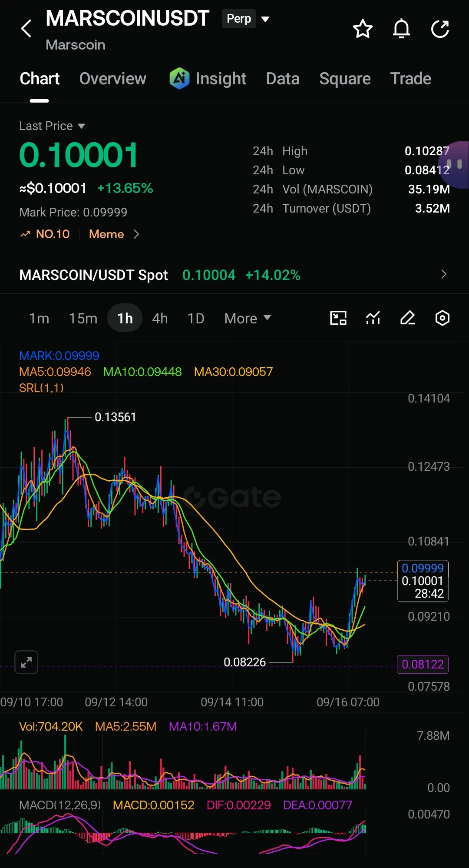The width and height of the screenshot is (469, 868).
Task: Tap the MACD:0.00152 value
Action: tap(153, 805)
